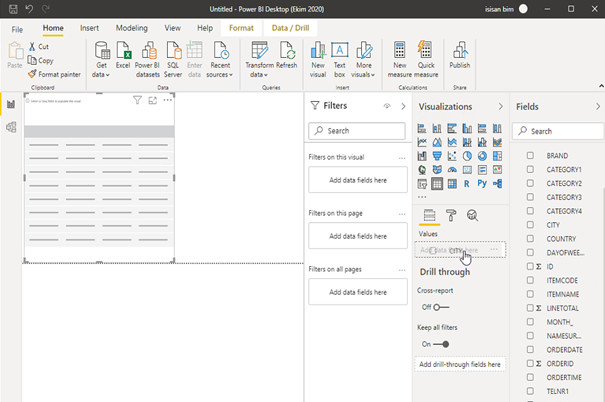605x402 pixels.
Task: Open the Format paint roller pane
Action: pos(451,215)
